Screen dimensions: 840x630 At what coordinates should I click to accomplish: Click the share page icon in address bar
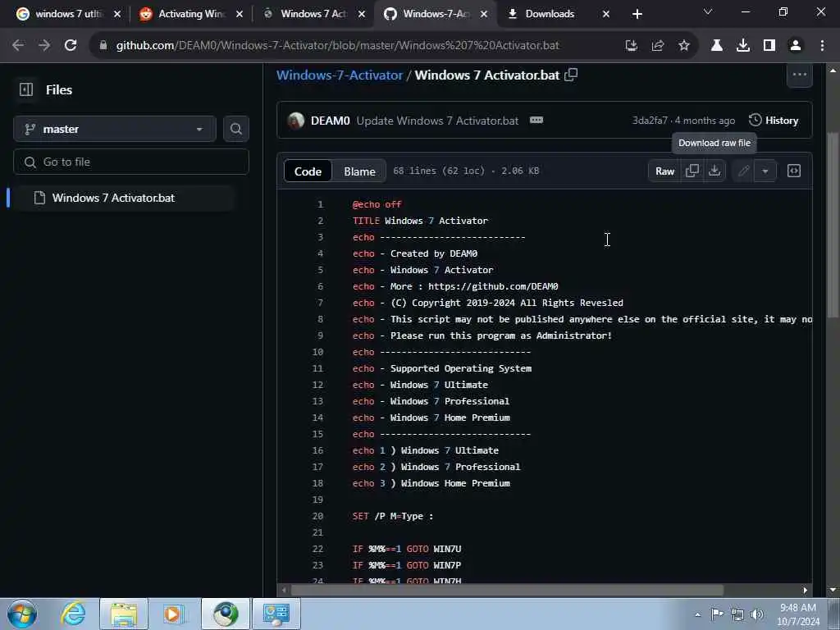click(x=658, y=46)
